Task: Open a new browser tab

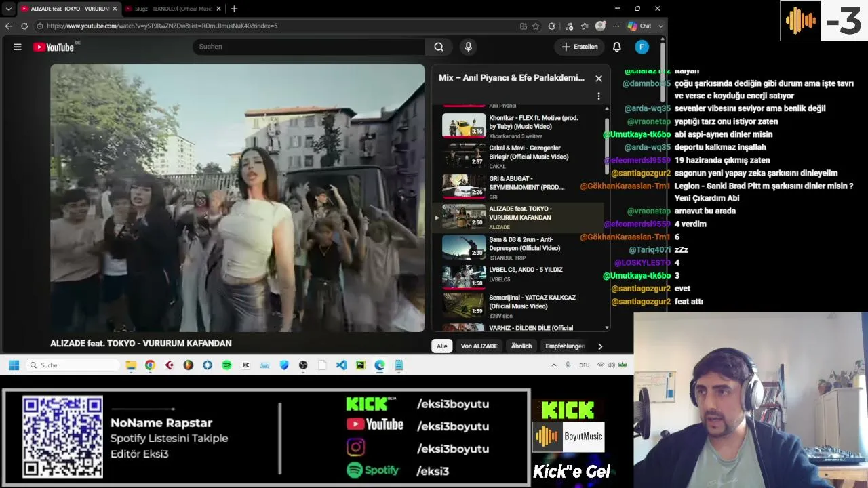Action: [x=234, y=9]
